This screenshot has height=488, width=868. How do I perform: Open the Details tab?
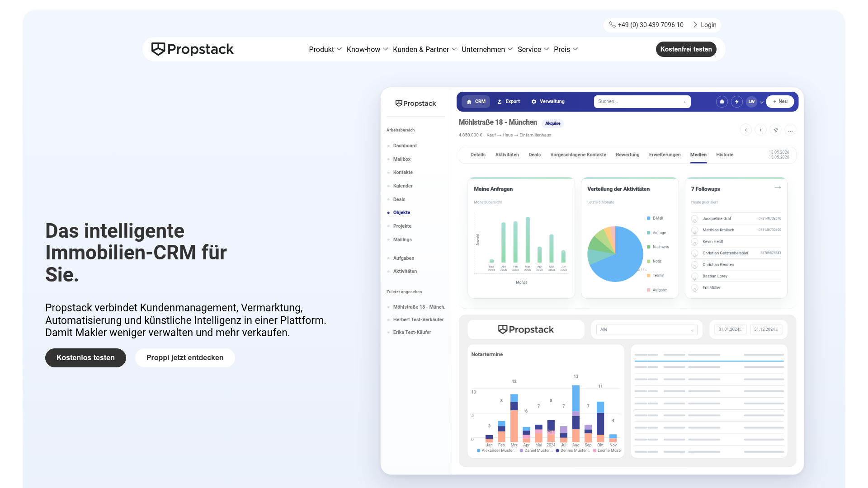point(478,155)
